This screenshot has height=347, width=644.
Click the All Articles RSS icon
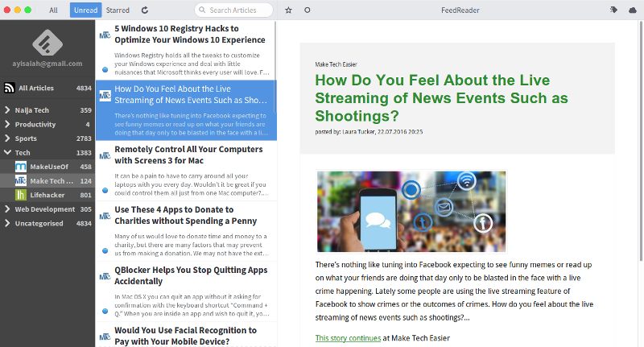point(9,88)
